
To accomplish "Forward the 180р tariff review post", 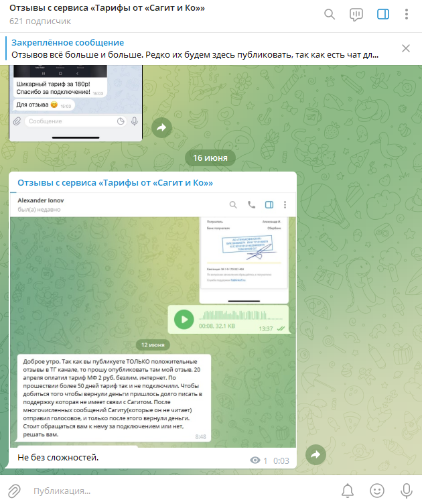I will (161, 127).
